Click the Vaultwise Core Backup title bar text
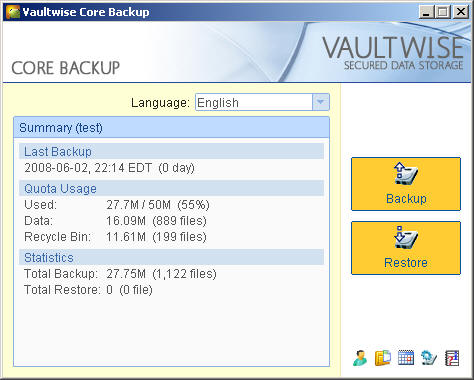 pyautogui.click(x=86, y=12)
